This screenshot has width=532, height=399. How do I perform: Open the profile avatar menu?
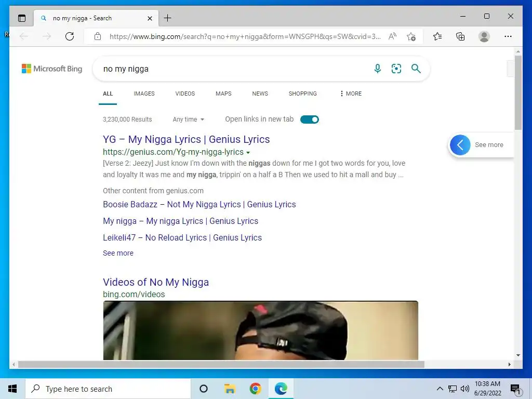click(x=484, y=36)
